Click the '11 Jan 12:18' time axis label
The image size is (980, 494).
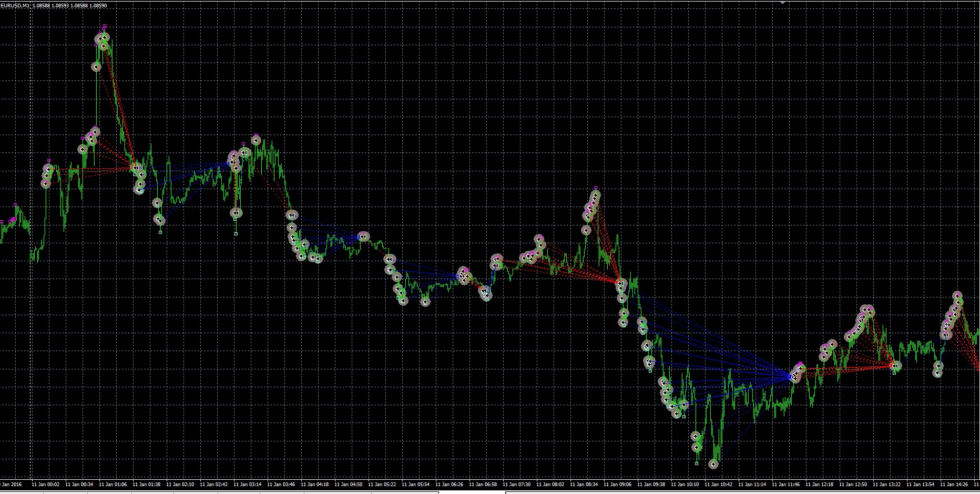(820, 485)
